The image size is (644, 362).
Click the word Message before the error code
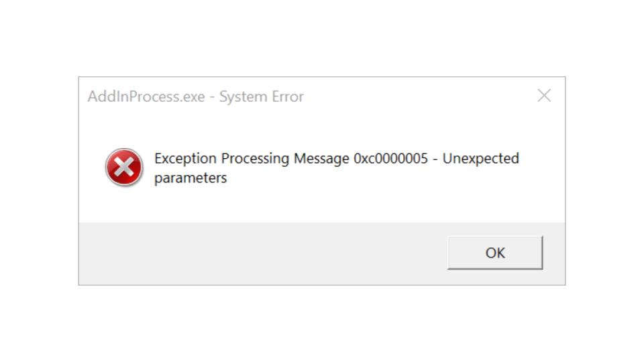[321, 159]
